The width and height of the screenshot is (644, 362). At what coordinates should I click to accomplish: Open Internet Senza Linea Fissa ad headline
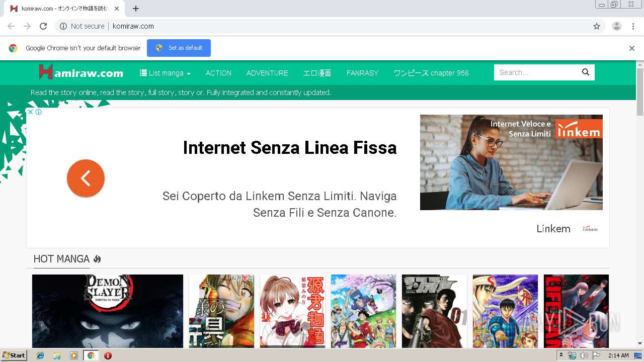click(x=290, y=147)
